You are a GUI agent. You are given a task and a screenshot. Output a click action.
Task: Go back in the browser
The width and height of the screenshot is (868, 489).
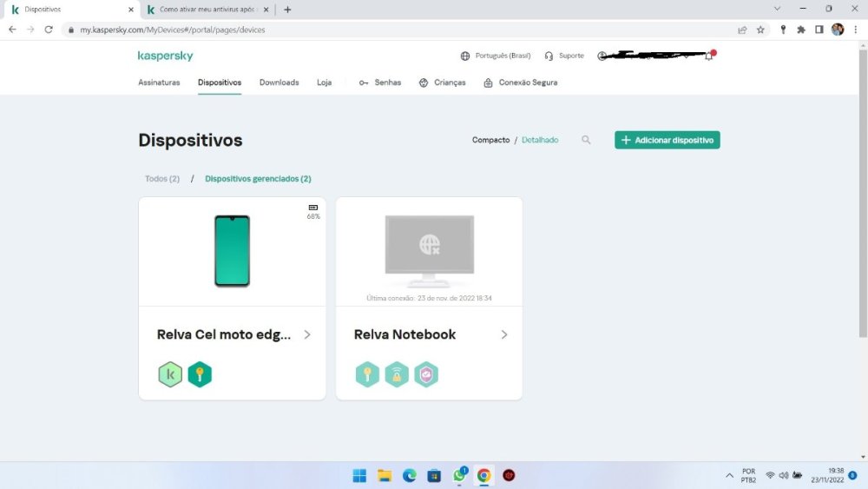click(12, 30)
